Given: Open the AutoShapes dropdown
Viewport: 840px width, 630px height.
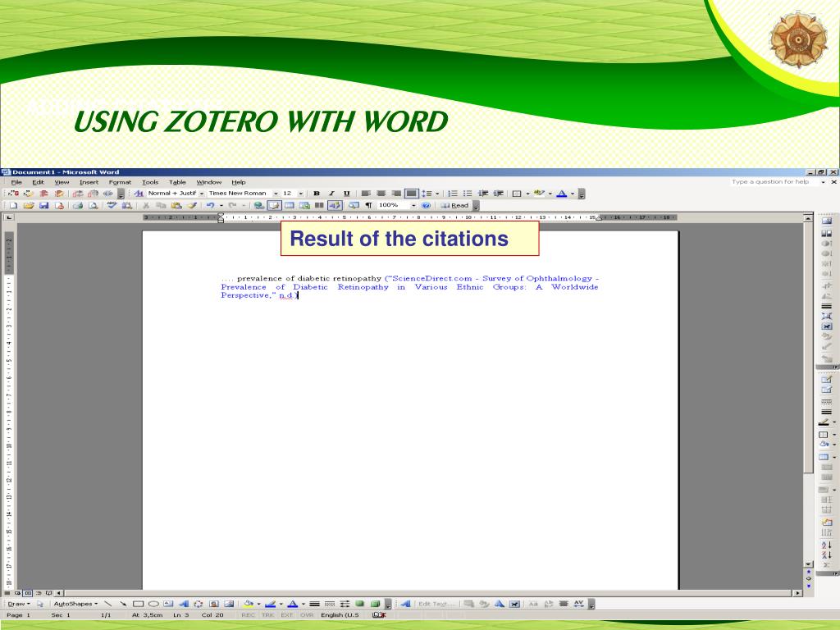Looking at the screenshot, I should tap(75, 604).
